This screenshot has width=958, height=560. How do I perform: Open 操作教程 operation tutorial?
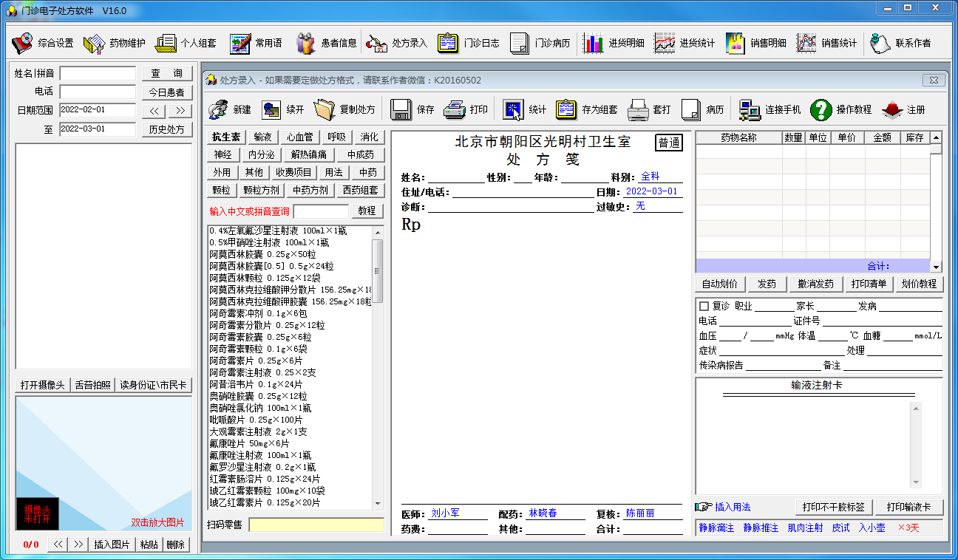[841, 109]
